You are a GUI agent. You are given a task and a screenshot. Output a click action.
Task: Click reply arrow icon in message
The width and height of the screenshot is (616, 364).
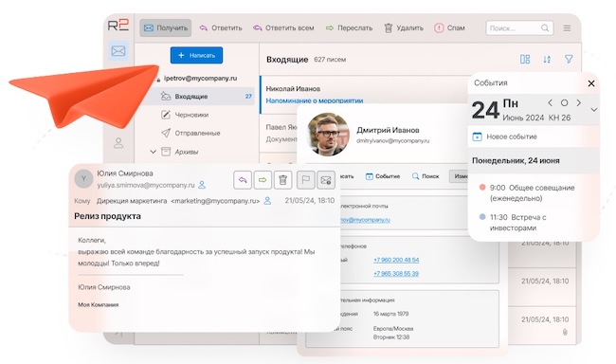(x=243, y=180)
